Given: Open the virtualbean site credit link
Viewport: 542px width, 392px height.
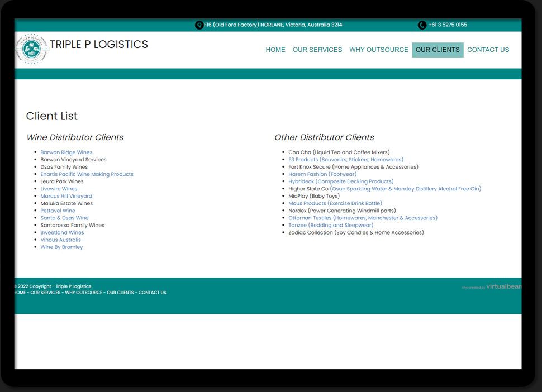Looking at the screenshot, I should (503, 286).
